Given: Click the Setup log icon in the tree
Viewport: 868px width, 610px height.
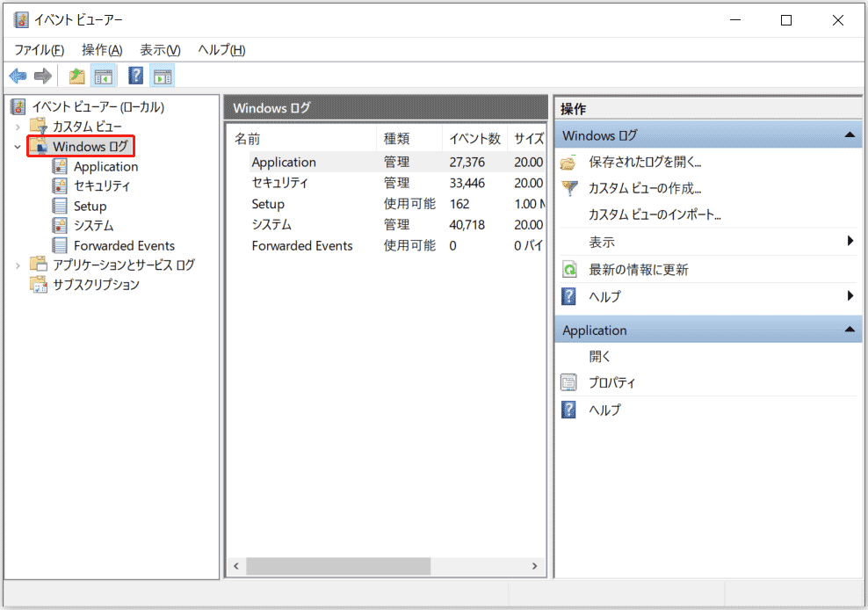Looking at the screenshot, I should click(x=60, y=206).
